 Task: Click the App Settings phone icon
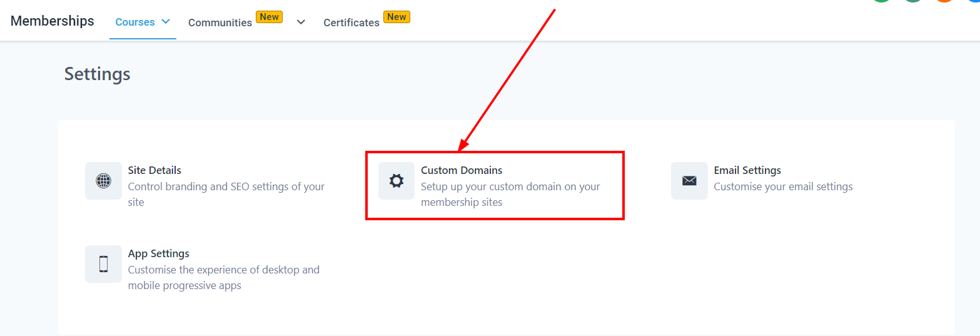point(103,264)
